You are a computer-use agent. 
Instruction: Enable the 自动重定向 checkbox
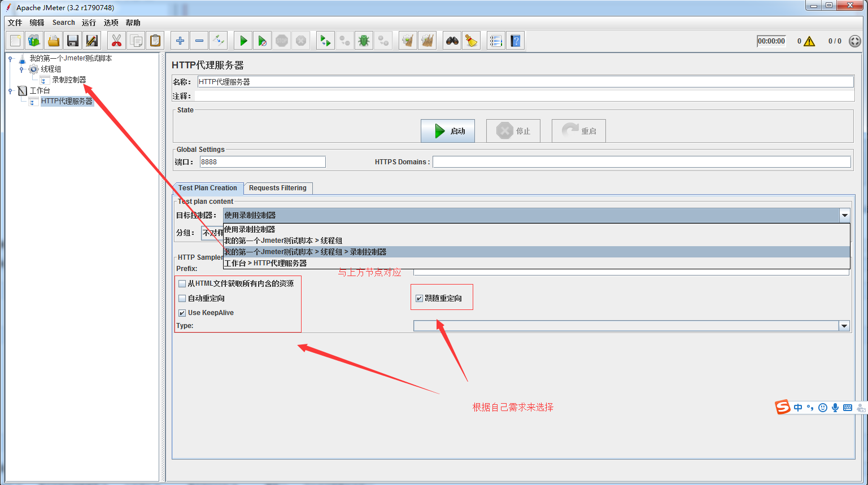[182, 298]
